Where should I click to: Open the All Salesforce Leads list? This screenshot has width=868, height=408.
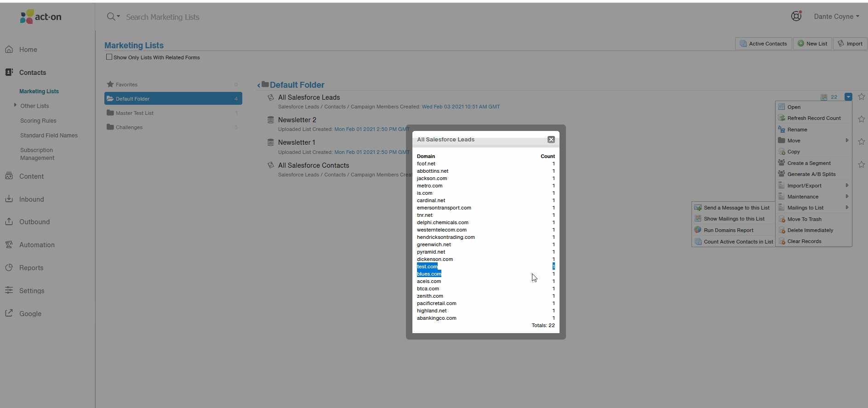click(x=309, y=97)
